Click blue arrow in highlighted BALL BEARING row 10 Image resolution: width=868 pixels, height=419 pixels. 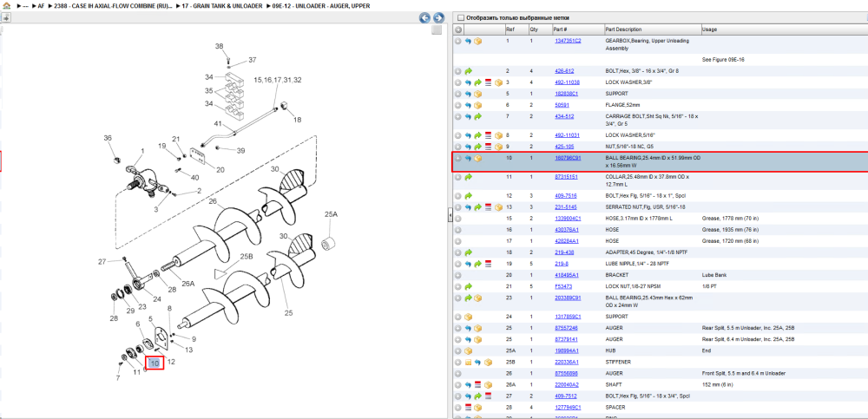tap(469, 158)
